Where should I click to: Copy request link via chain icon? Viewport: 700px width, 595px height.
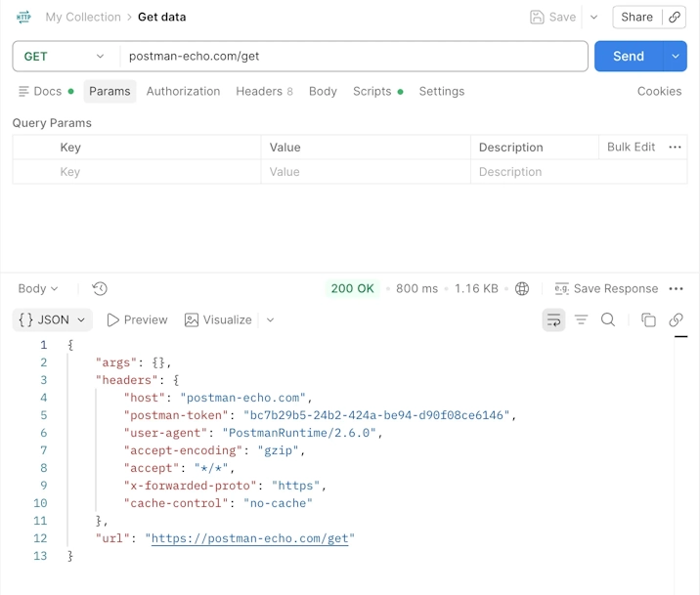(675, 17)
